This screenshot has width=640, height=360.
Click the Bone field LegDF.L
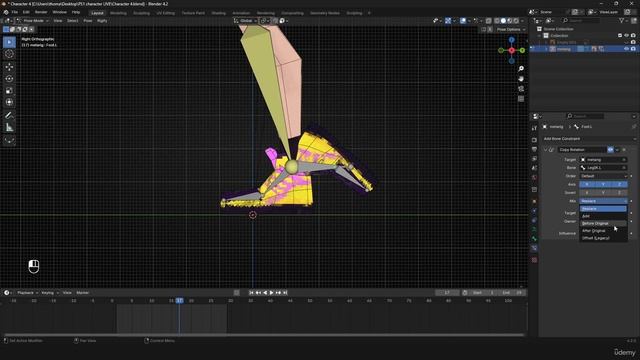(x=603, y=168)
